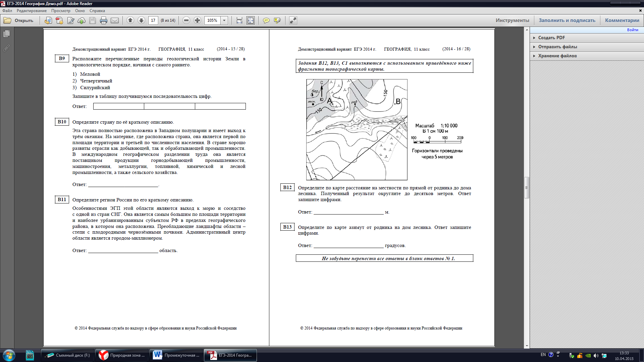Zoom out with the minus button
644x362 pixels.
pos(186,20)
